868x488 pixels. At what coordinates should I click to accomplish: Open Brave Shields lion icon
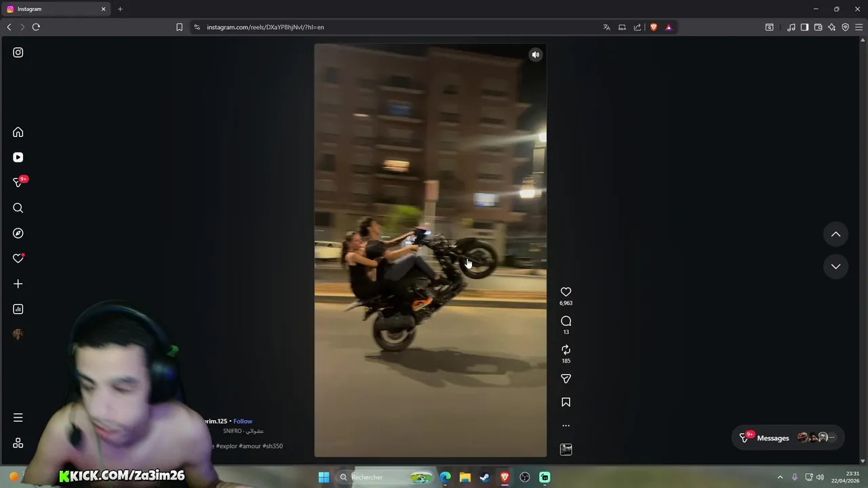tap(654, 27)
